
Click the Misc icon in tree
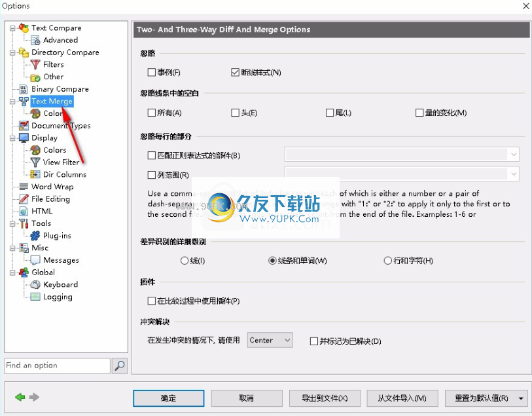[x=24, y=248]
